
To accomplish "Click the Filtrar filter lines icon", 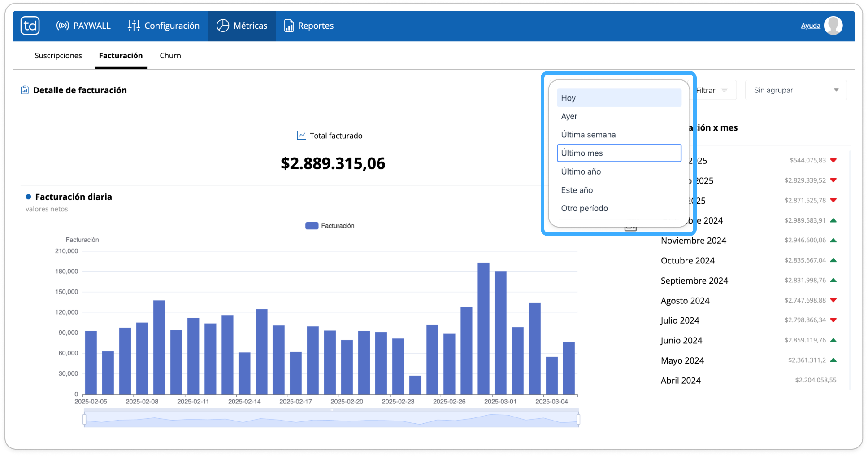I will pos(724,90).
